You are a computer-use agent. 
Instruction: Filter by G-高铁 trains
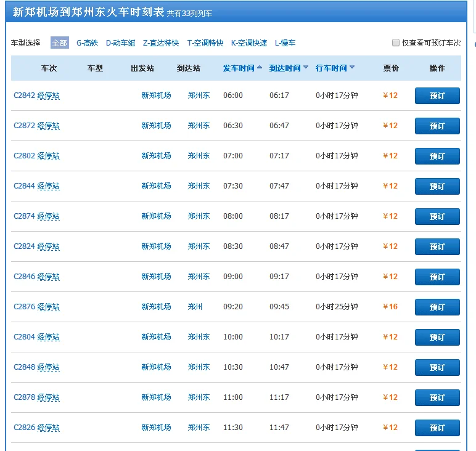pyautogui.click(x=88, y=43)
